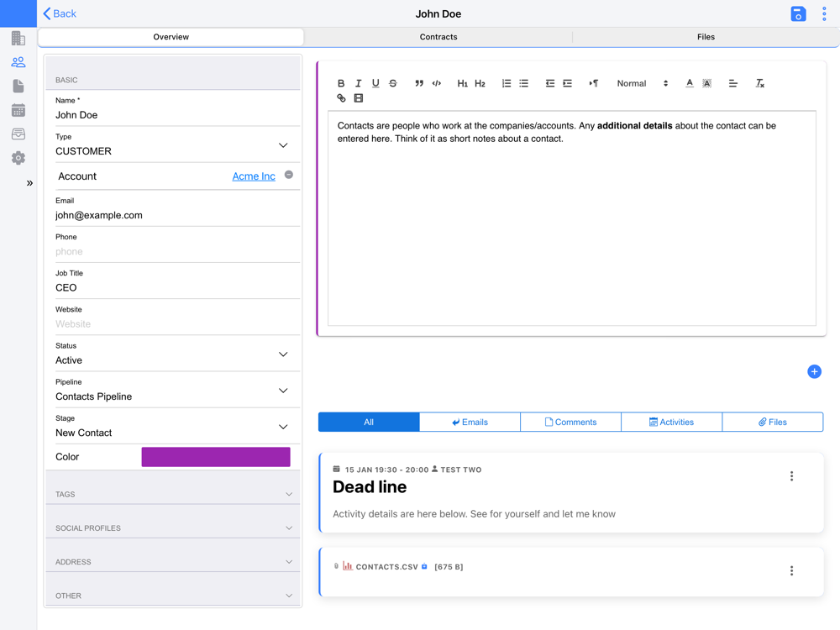Decrease the indent level
The width and height of the screenshot is (840, 630).
point(549,83)
